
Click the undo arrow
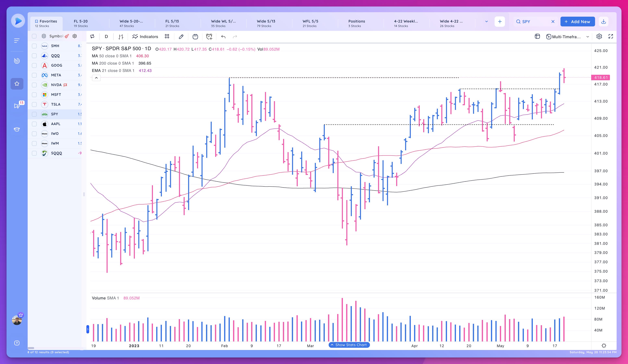[x=223, y=37]
